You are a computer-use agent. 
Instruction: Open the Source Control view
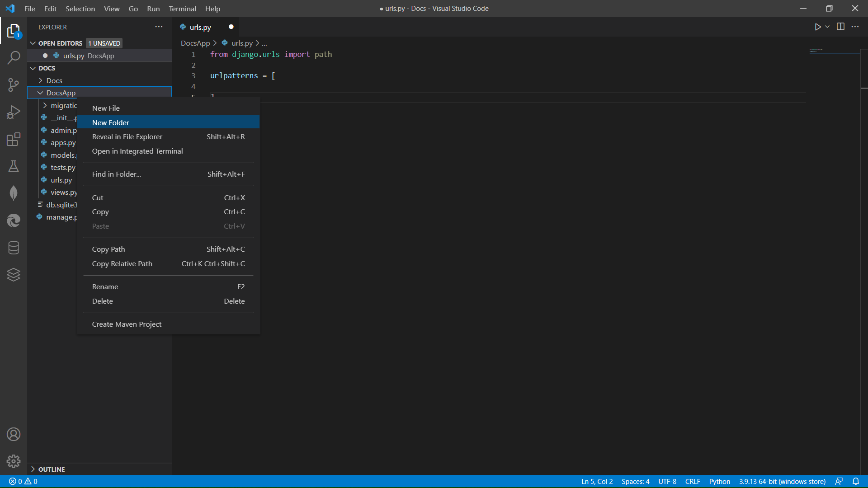(x=14, y=84)
